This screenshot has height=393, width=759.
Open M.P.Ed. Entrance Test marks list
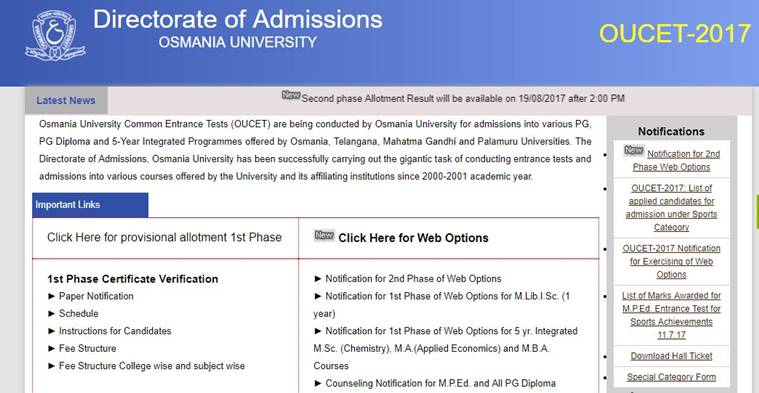point(671,315)
